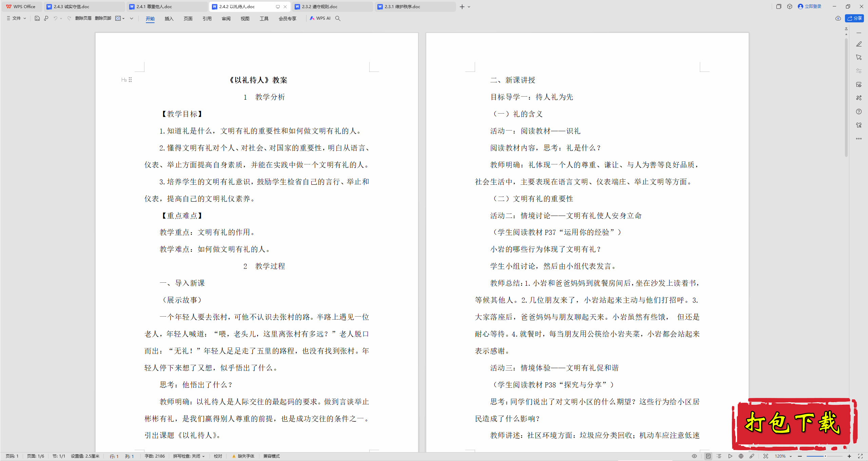The width and height of the screenshot is (868, 461).
Task: Click the Undo arrow icon
Action: [x=55, y=18]
